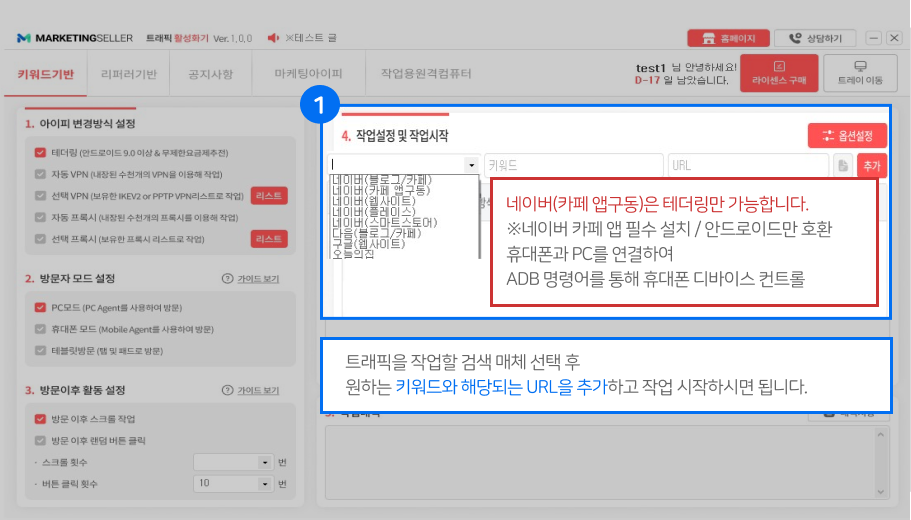Switch to the 키워드기반 tab
Screen dimensions: 911x520
click(45, 74)
